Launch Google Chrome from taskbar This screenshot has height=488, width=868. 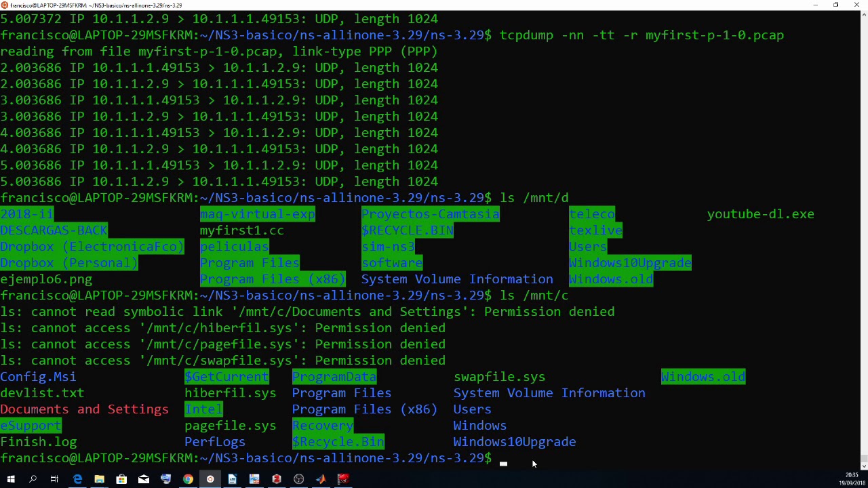tap(188, 479)
